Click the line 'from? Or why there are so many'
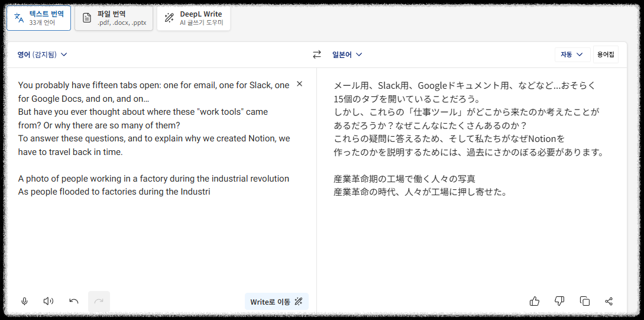644x320 pixels. [99, 124]
